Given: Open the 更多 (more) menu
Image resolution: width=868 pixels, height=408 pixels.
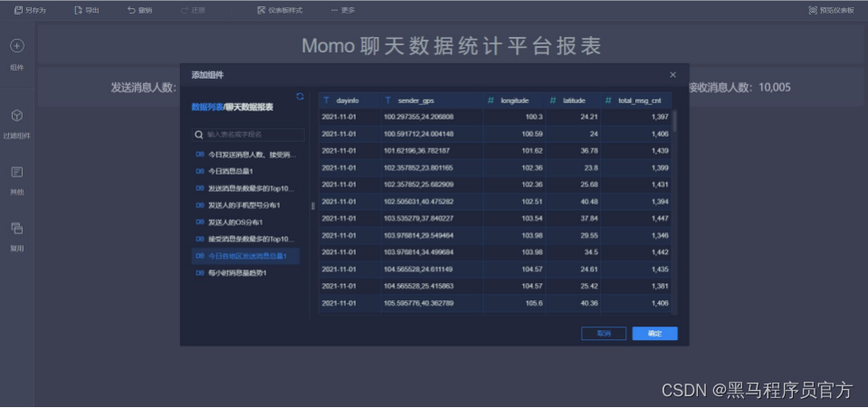Looking at the screenshot, I should point(343,10).
